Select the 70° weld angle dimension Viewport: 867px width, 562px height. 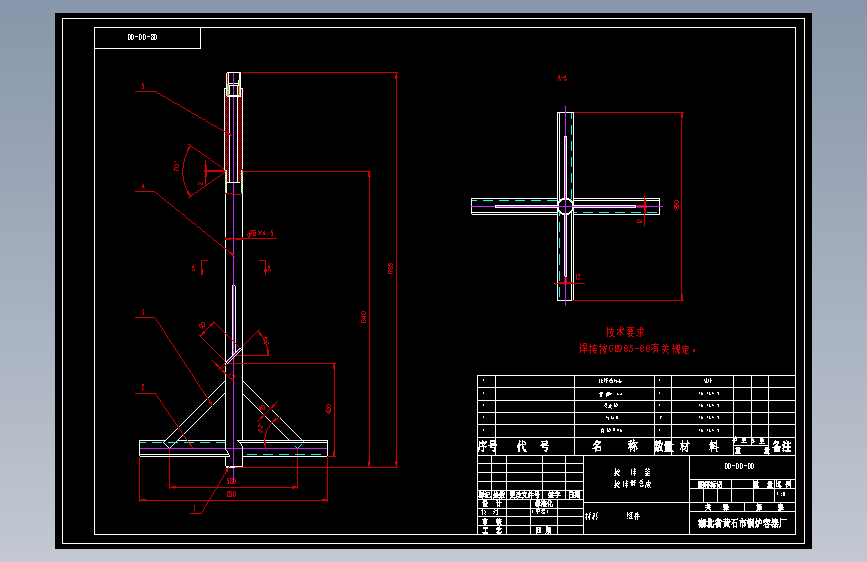pyautogui.click(x=177, y=166)
